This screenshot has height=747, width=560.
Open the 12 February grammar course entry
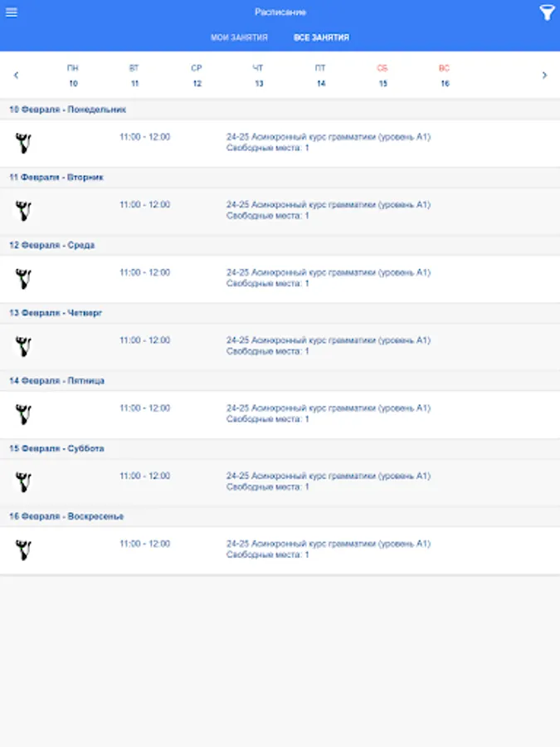click(329, 277)
